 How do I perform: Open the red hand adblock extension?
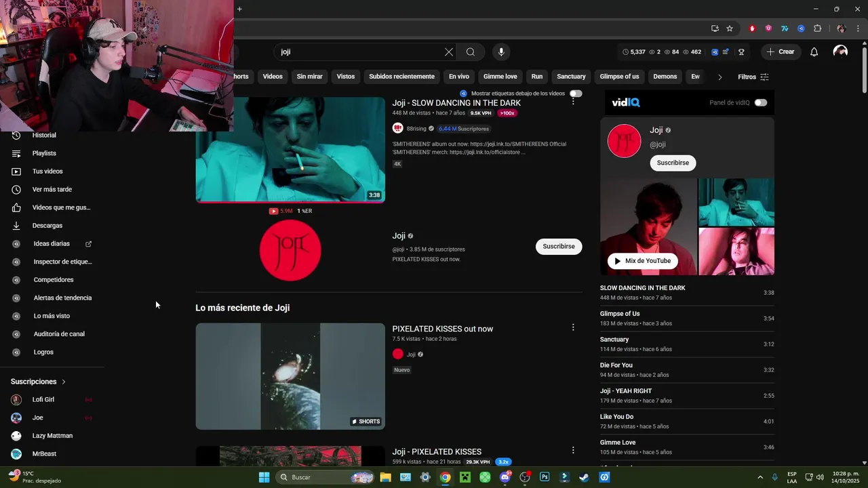(752, 28)
